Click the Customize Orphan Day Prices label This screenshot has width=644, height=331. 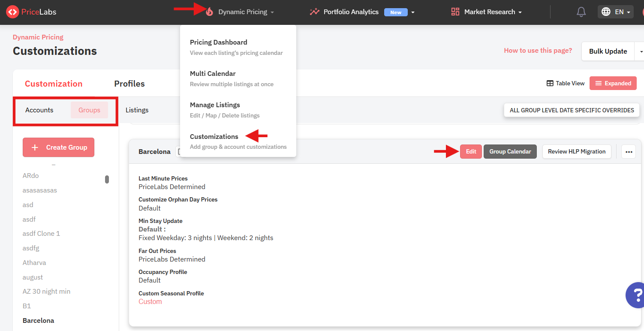(178, 200)
